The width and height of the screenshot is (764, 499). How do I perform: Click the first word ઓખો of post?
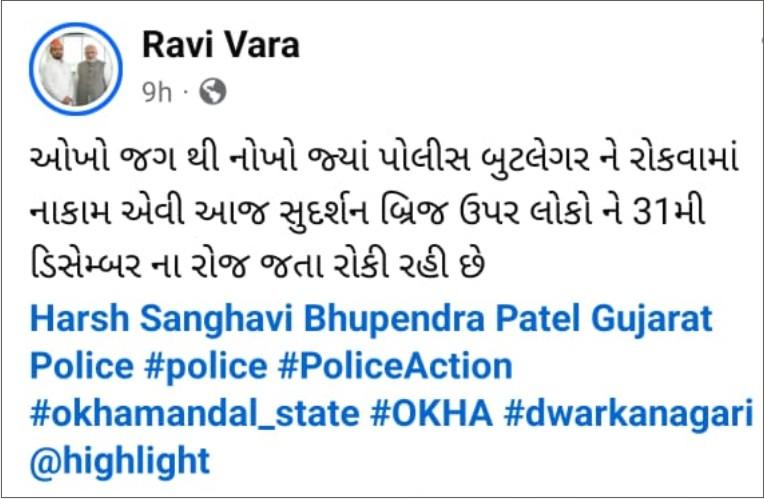point(69,160)
